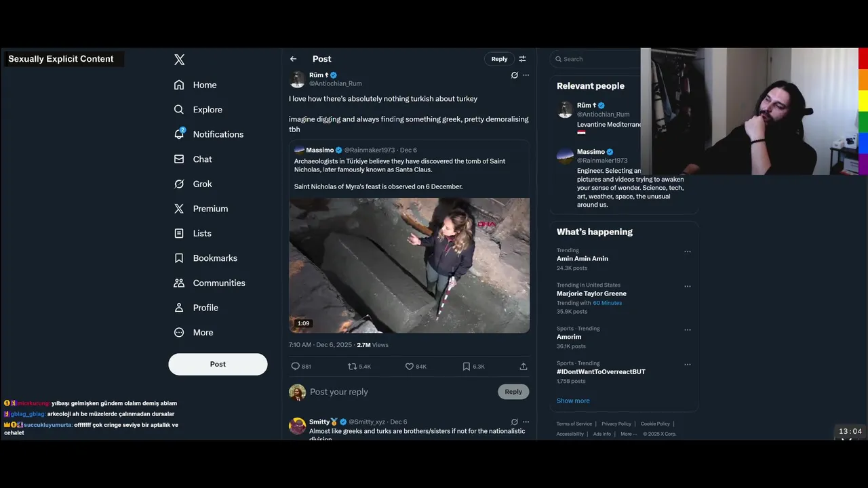Open Ads info footer link
The width and height of the screenshot is (868, 488).
click(x=602, y=434)
